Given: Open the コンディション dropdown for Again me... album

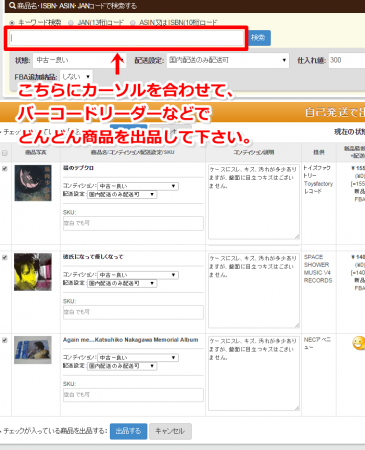Looking at the screenshot, I should [138, 358].
